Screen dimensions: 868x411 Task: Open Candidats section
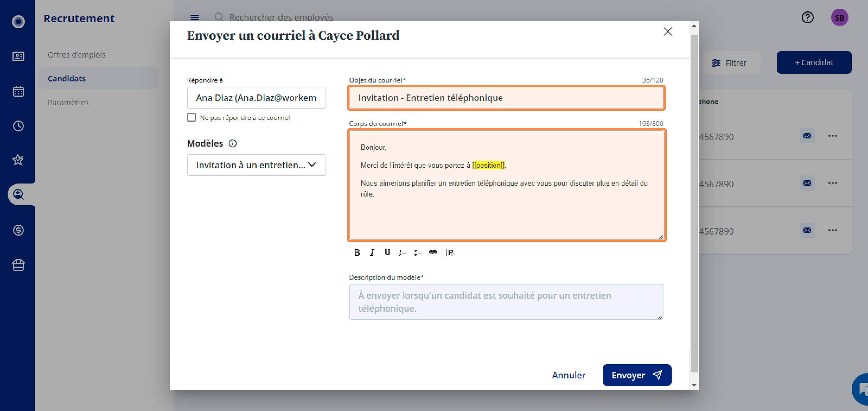[x=98, y=78]
